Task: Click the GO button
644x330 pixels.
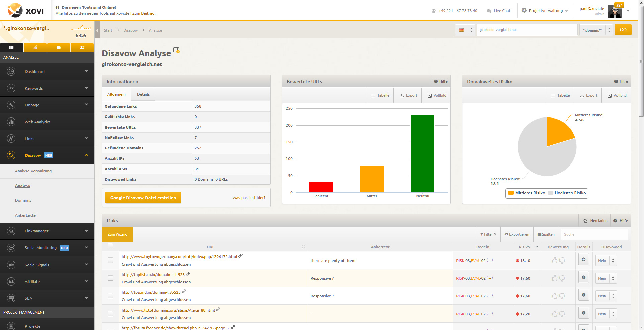Action: (623, 30)
